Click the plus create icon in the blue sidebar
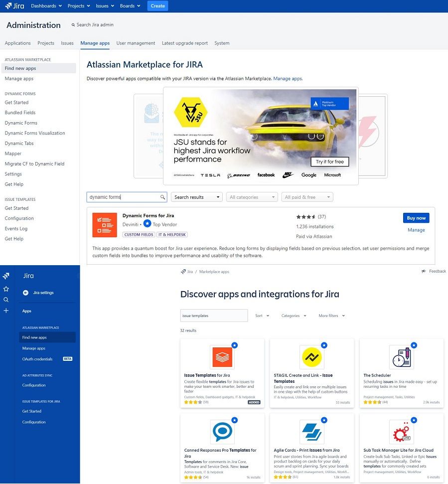Viewport: 448px width, 484px height. click(x=6, y=311)
